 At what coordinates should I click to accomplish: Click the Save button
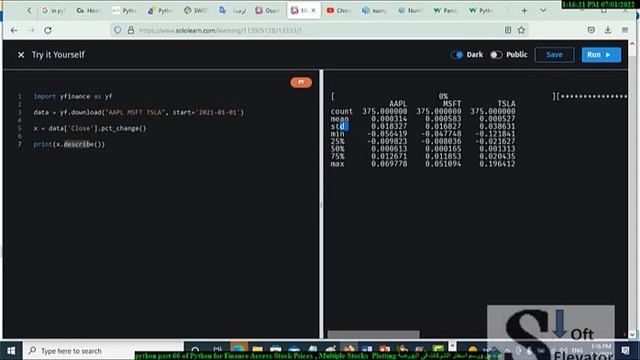(x=554, y=55)
